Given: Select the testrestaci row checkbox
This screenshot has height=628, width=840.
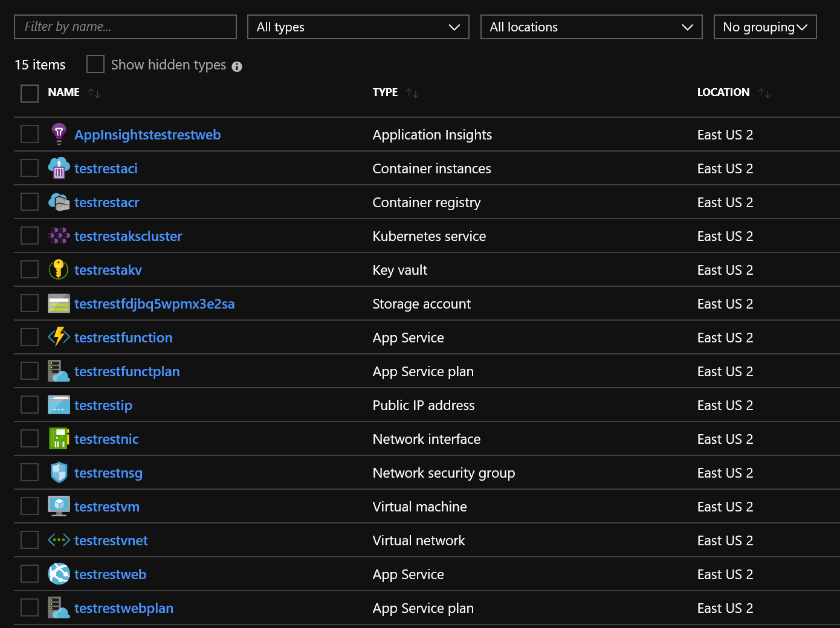Looking at the screenshot, I should (30, 168).
